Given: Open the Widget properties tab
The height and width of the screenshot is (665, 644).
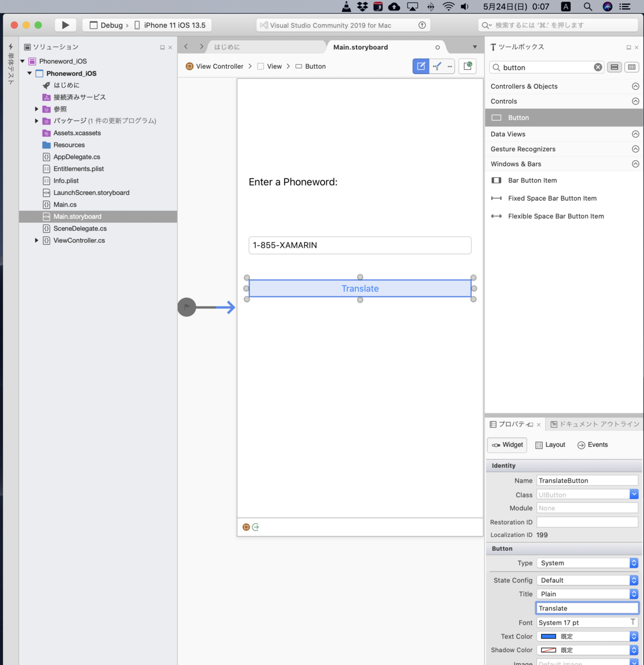Looking at the screenshot, I should coord(507,445).
